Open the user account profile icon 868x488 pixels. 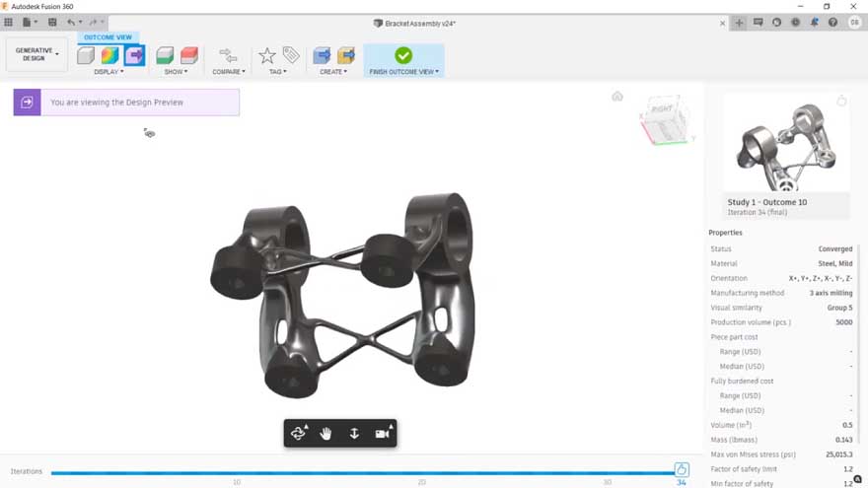click(x=855, y=22)
